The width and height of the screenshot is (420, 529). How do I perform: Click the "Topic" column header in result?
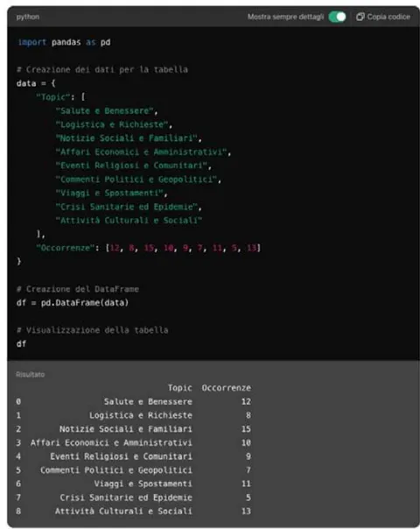[180, 388]
